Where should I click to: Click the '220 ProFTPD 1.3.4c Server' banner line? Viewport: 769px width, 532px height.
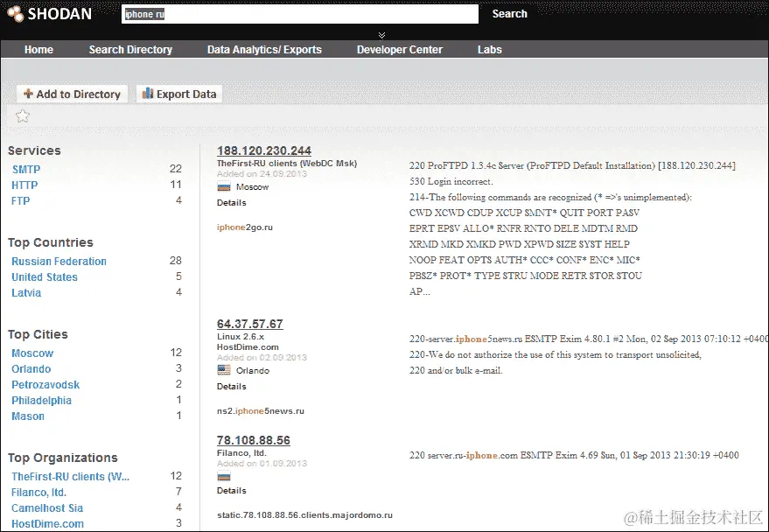pos(572,165)
